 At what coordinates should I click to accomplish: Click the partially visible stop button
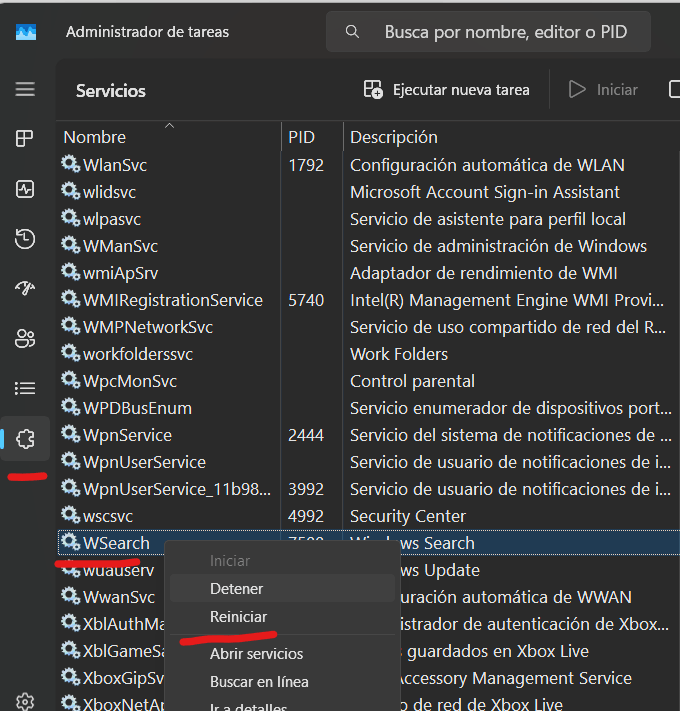(x=674, y=89)
